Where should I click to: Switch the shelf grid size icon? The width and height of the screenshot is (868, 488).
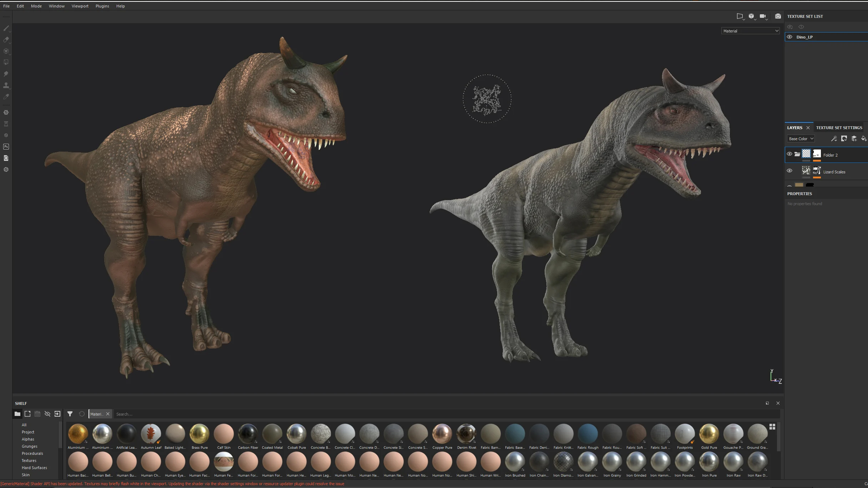click(x=772, y=427)
